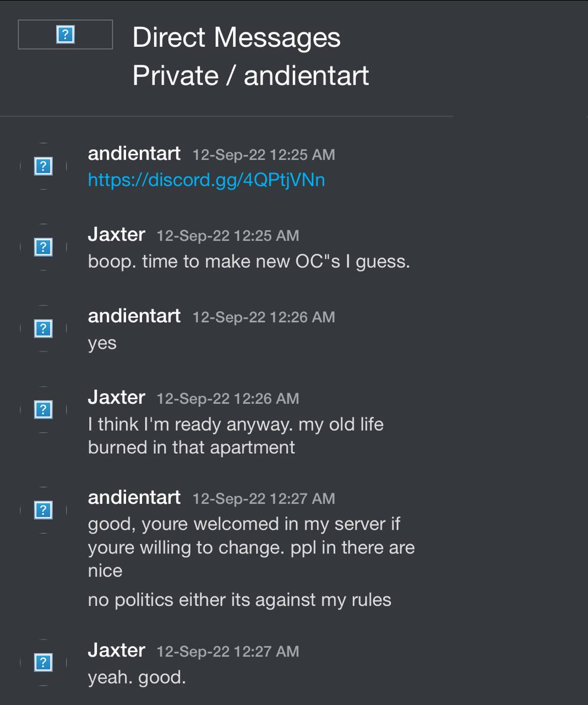
Task: Click Jaxter's avatar beside 'yeah. good.'
Action: point(43,662)
